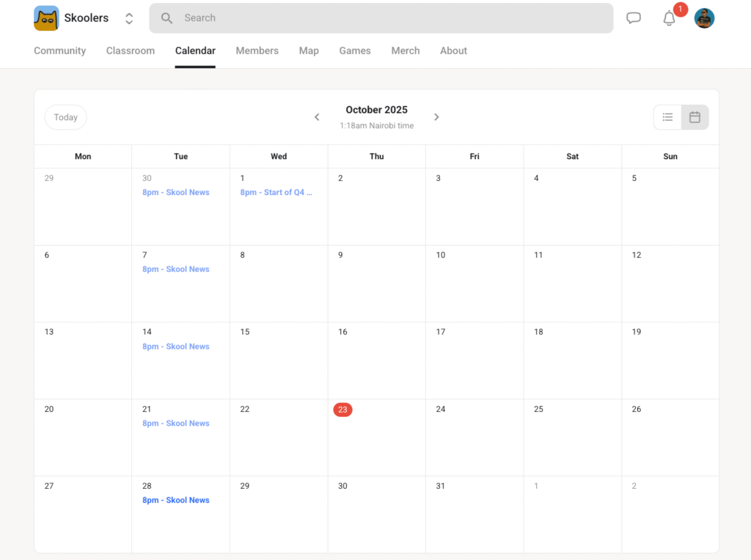The image size is (751, 560).
Task: Open your profile avatar picture
Action: click(x=704, y=18)
